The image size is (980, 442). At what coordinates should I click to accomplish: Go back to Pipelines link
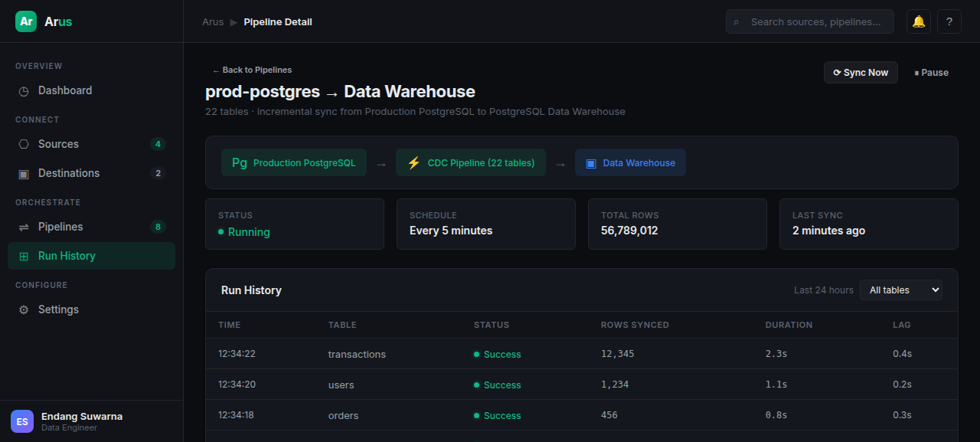click(x=252, y=70)
